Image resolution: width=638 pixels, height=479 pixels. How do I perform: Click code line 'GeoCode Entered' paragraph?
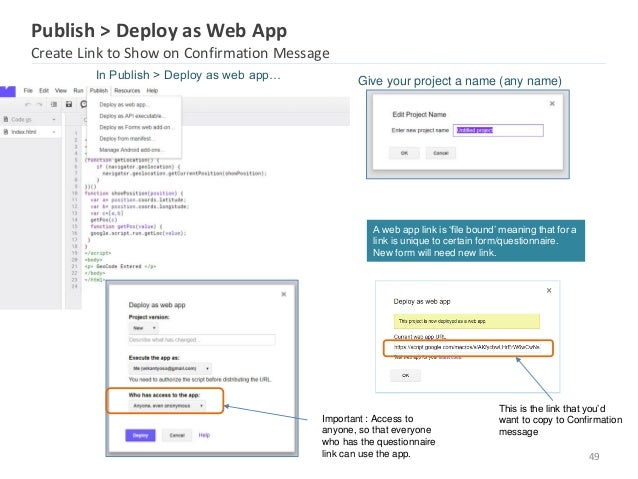pyautogui.click(x=120, y=266)
